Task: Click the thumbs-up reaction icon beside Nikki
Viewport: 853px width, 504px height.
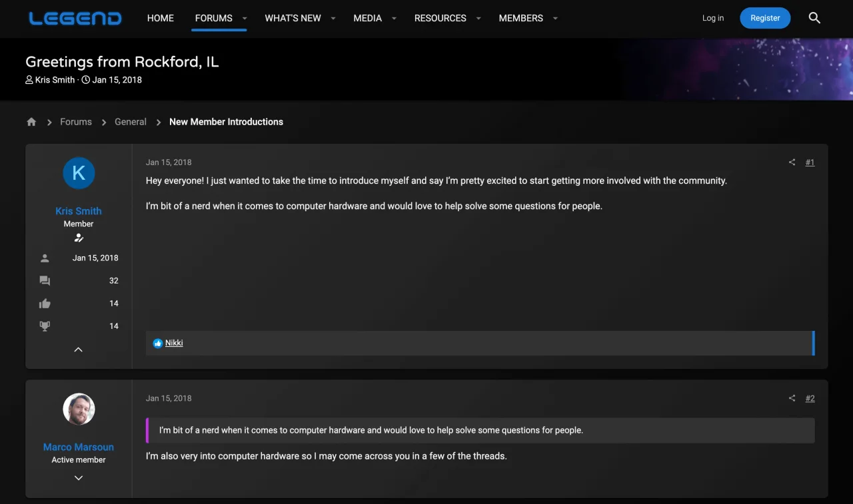Action: point(158,344)
